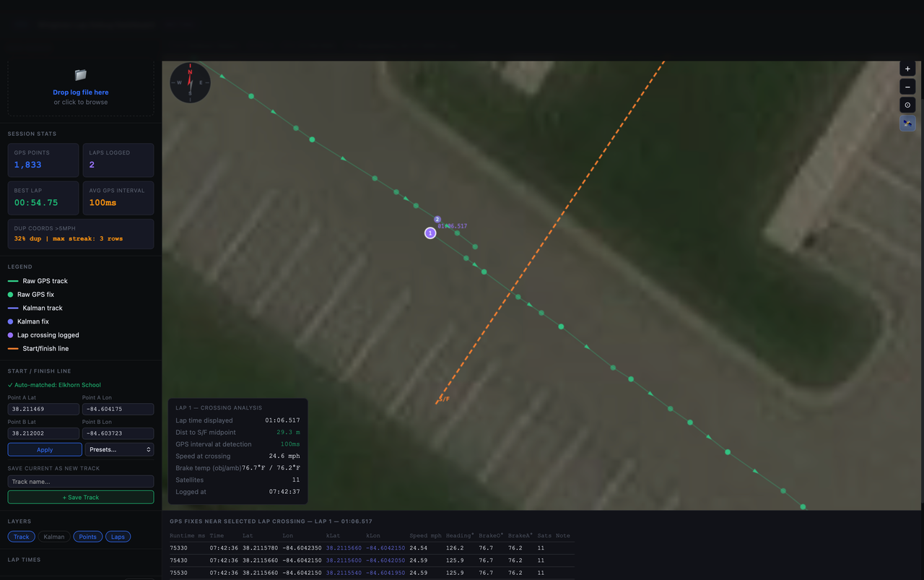Toggle satellite imagery button
This screenshot has height=580, width=924.
[x=907, y=123]
